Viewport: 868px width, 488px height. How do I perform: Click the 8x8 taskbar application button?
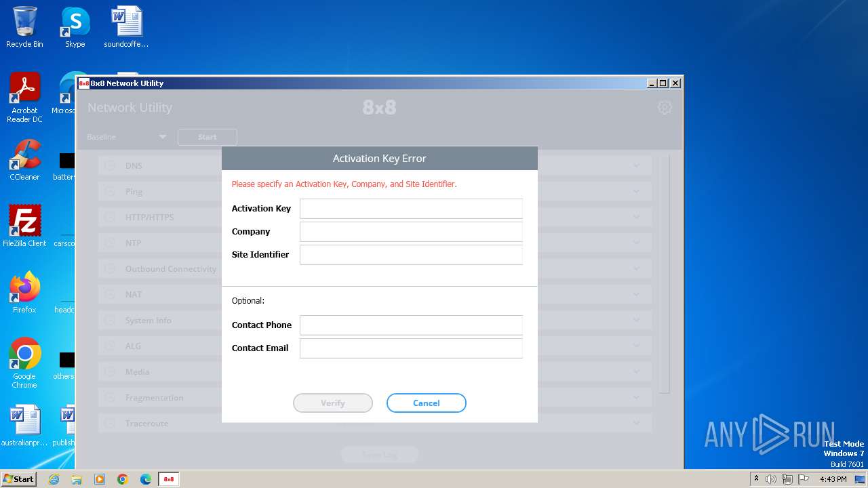pyautogui.click(x=169, y=479)
